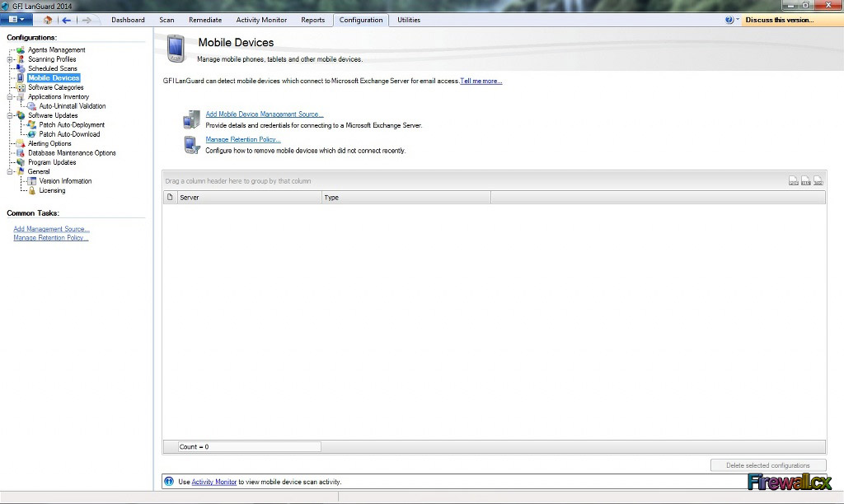Collapse the General node

(10, 171)
